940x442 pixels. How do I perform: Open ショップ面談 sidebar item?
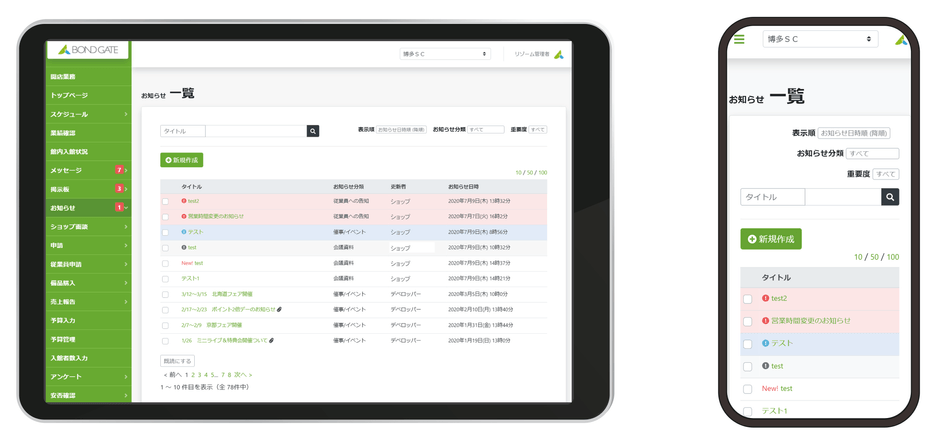tap(88, 227)
